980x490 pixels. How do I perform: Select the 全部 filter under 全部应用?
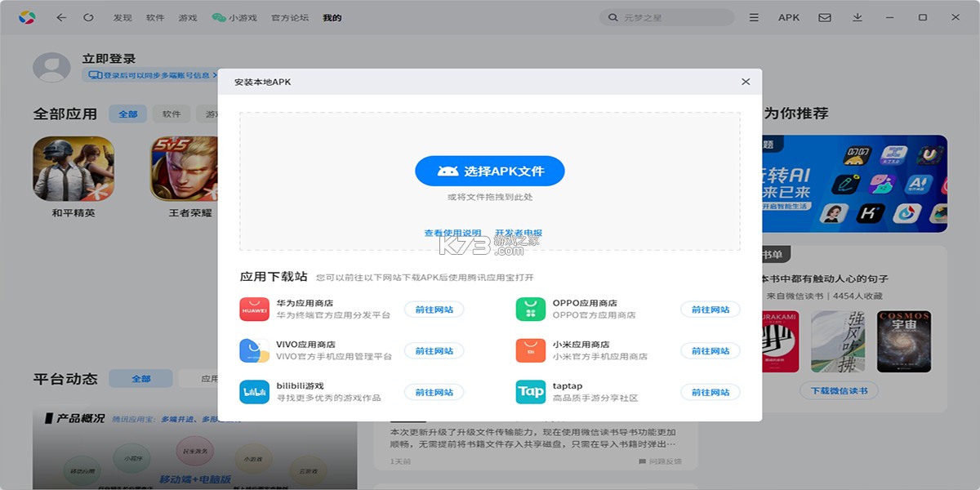coord(128,114)
